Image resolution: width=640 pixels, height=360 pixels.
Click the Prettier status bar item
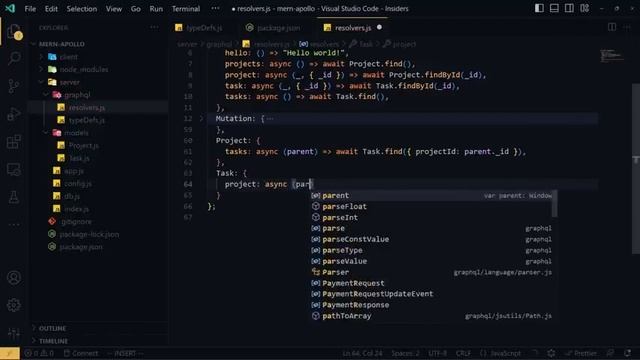581,353
